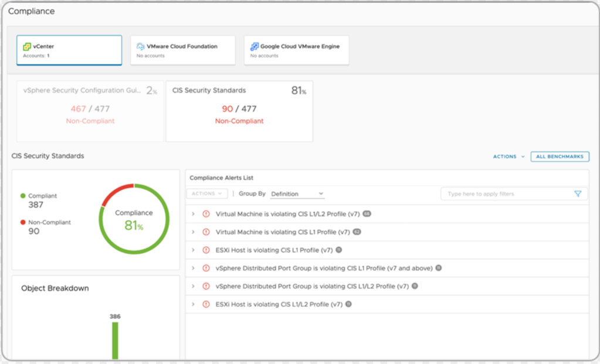Open the CIS Security Standards benchmark card
The width and height of the screenshot is (600, 364).
coord(239,111)
